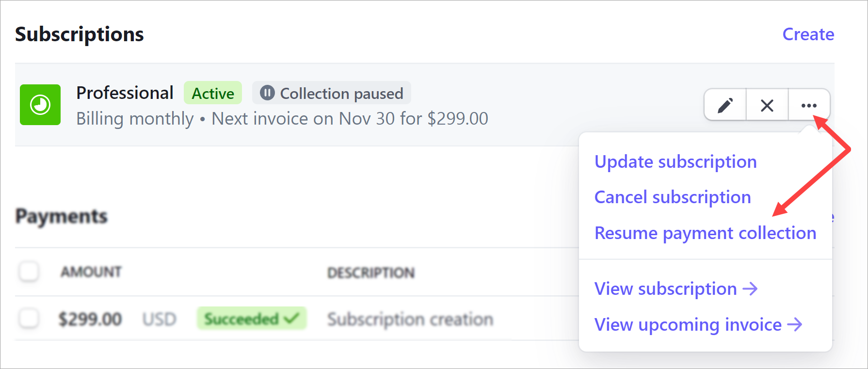Click the green Professional product icon
Viewport: 868px width, 369px height.
pos(40,105)
